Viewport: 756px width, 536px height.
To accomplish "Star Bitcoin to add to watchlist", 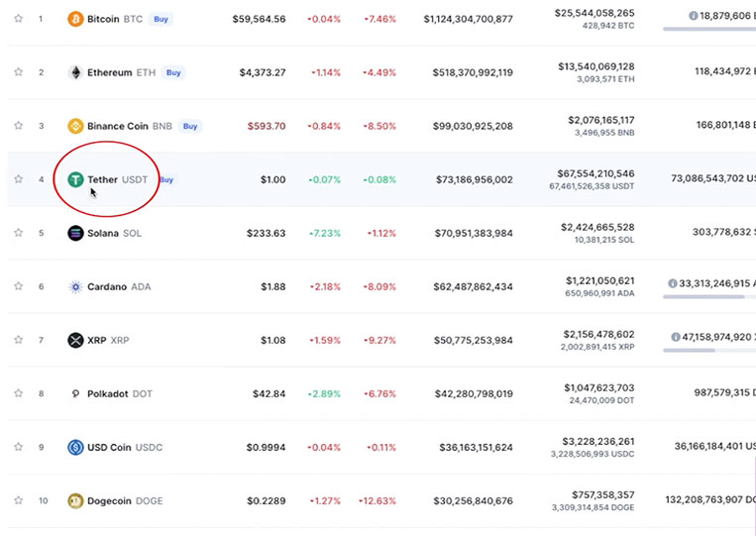I will pos(18,19).
